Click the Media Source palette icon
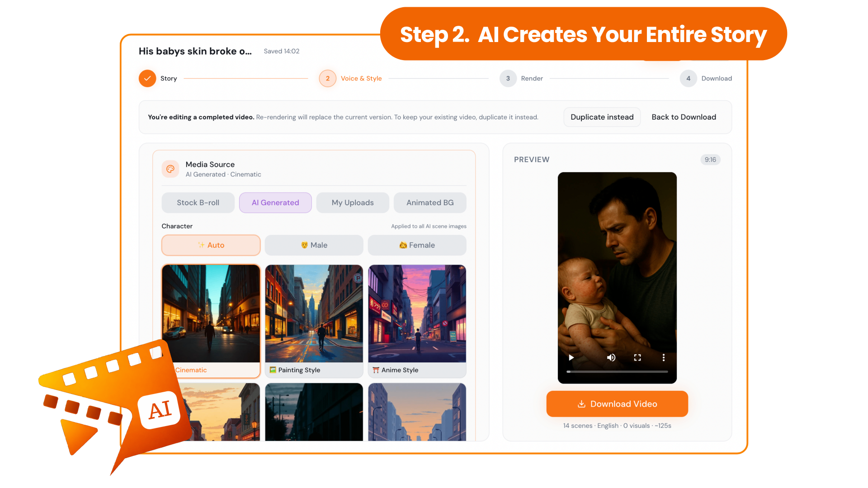The width and height of the screenshot is (868, 488). point(170,169)
